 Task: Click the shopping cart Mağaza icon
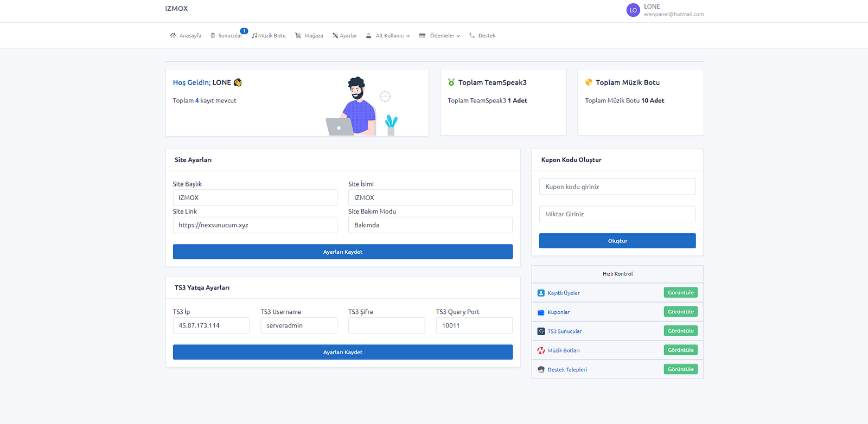(x=298, y=36)
